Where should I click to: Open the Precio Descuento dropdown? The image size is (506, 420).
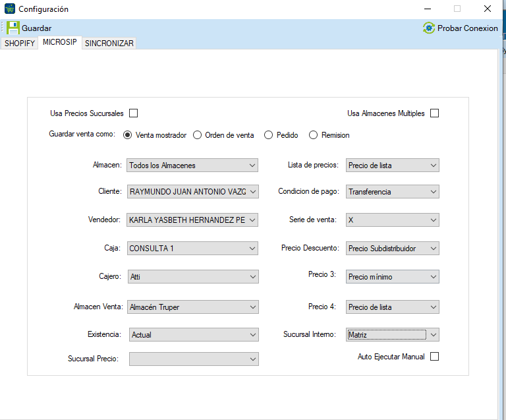click(393, 249)
